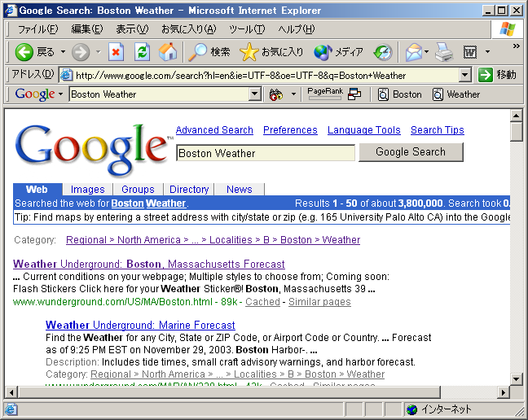Viewport: 528px width, 420px height.
Task: Switch to the Groups search tab
Action: point(138,190)
